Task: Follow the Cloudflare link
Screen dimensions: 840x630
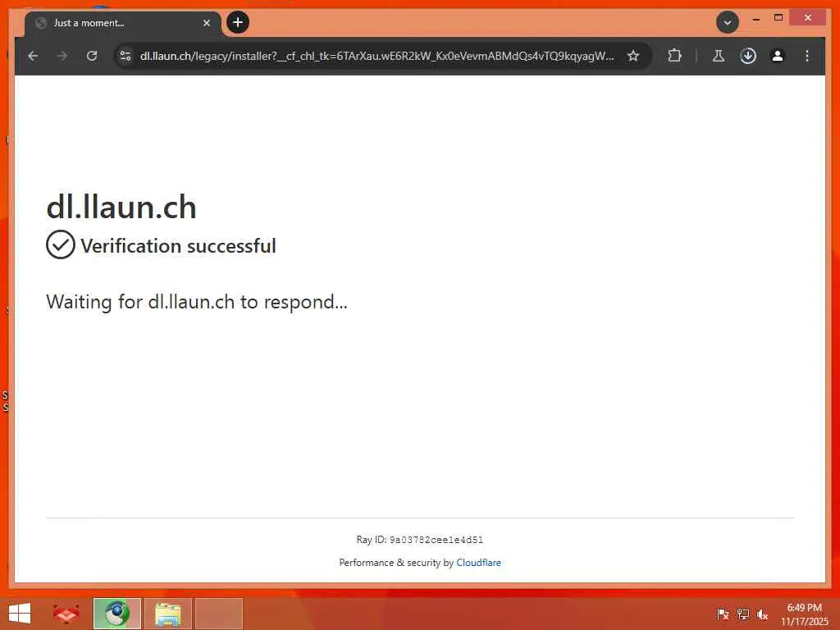Action: click(478, 563)
